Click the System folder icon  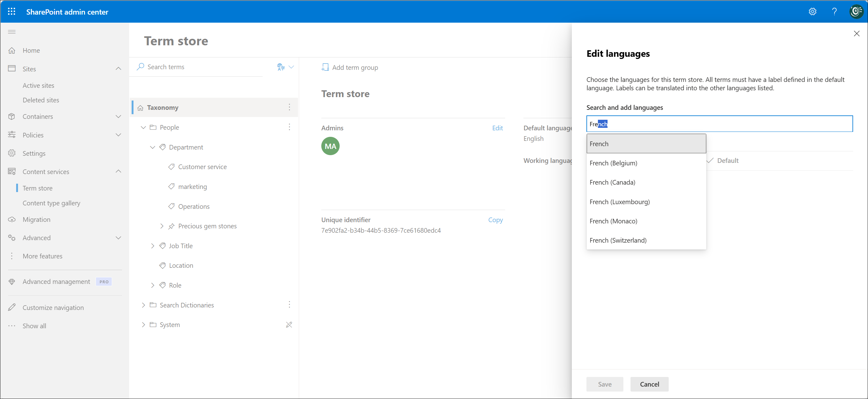click(155, 325)
